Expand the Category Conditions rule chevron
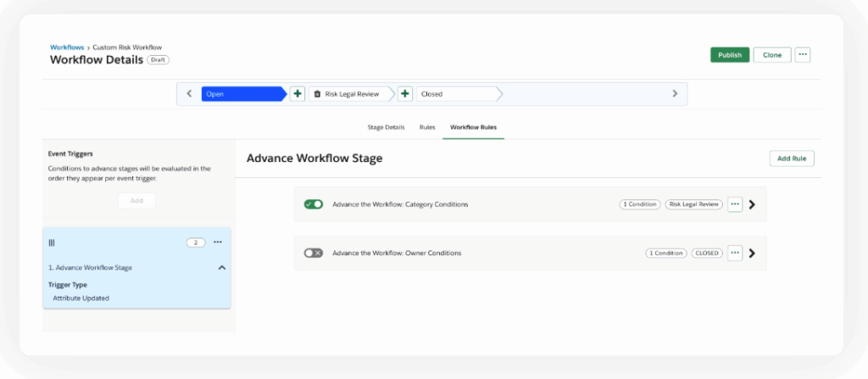 (x=752, y=204)
